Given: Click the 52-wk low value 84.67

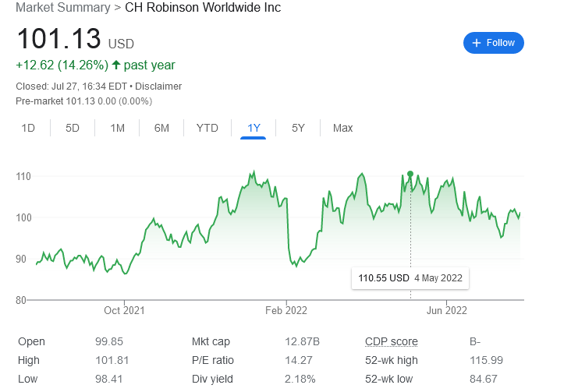Looking at the screenshot, I should pyautogui.click(x=483, y=379).
